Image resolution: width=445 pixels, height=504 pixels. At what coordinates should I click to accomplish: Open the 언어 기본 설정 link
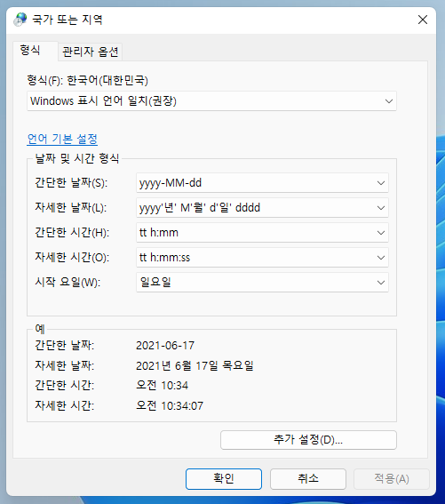pos(62,139)
